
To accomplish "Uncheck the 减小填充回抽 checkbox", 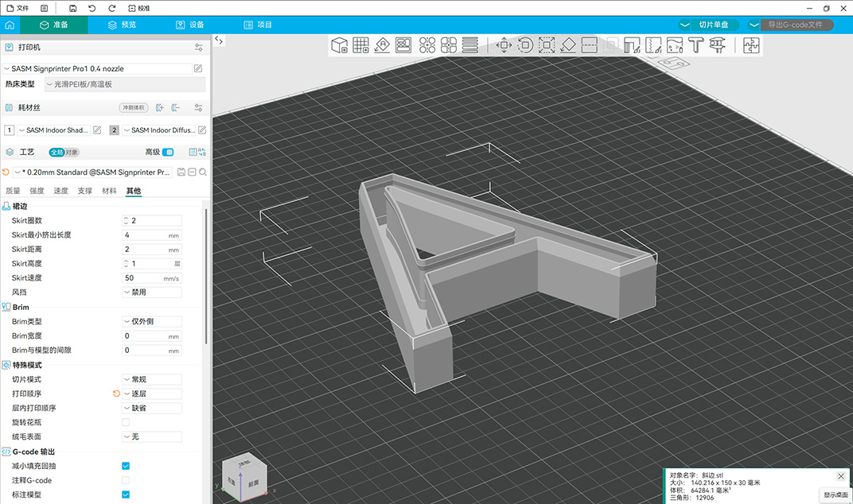I will (x=126, y=466).
